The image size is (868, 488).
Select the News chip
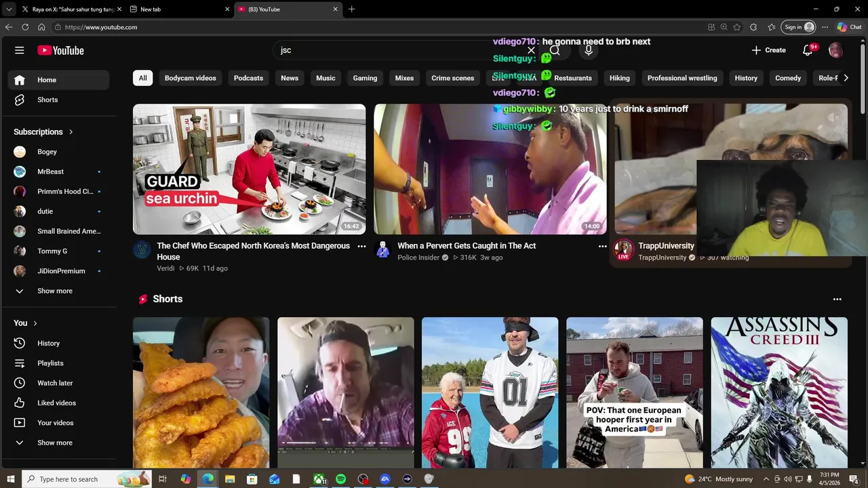click(x=290, y=78)
